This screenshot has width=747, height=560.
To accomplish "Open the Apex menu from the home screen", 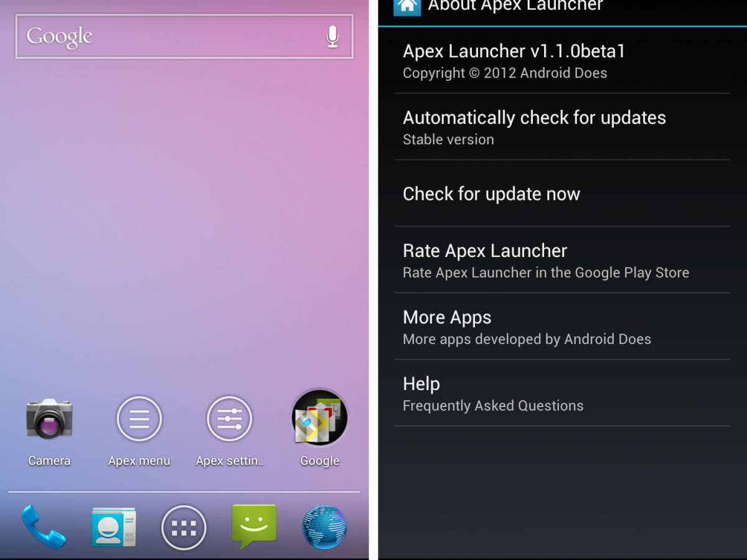I will [139, 418].
